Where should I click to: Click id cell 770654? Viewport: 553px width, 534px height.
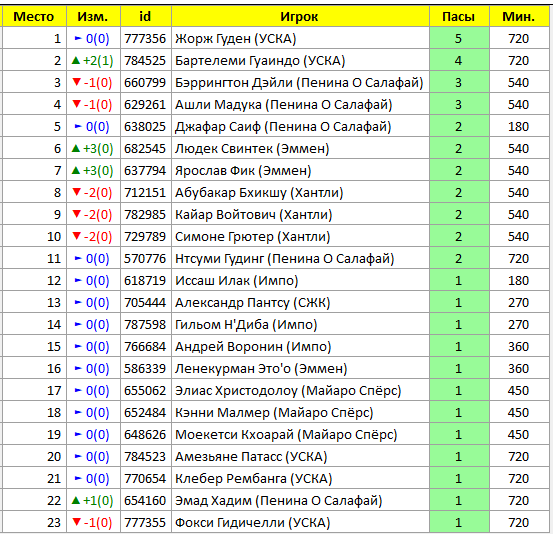145,479
